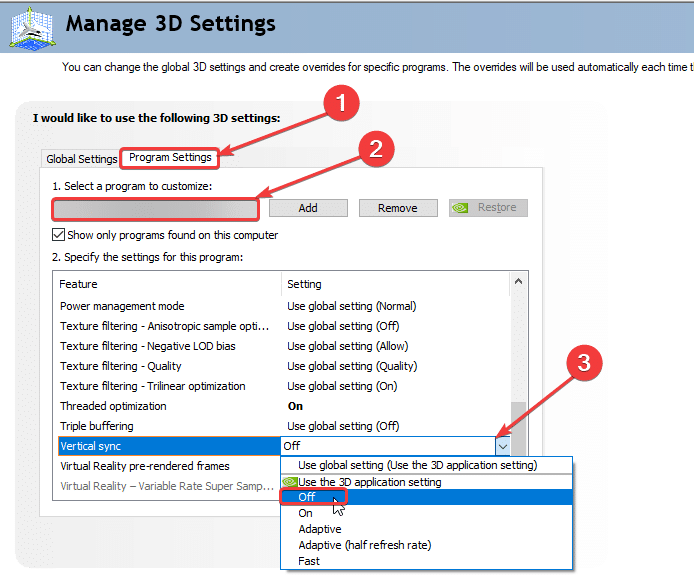Open the program selection combo box
Viewport: 694px width, 582px height.
pyautogui.click(x=155, y=208)
